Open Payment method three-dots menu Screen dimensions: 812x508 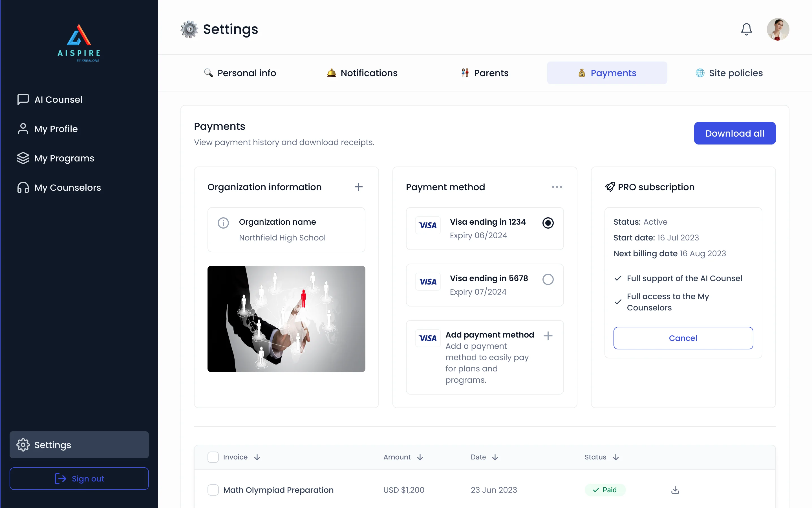(x=557, y=187)
